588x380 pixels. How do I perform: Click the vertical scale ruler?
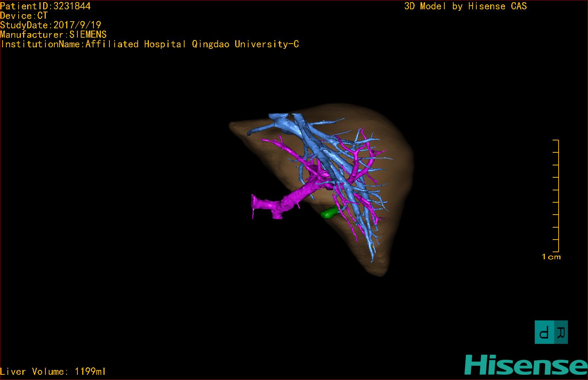(557, 196)
